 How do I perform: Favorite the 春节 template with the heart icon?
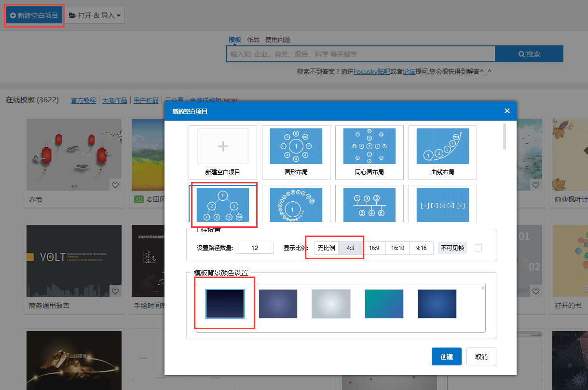pos(115,185)
